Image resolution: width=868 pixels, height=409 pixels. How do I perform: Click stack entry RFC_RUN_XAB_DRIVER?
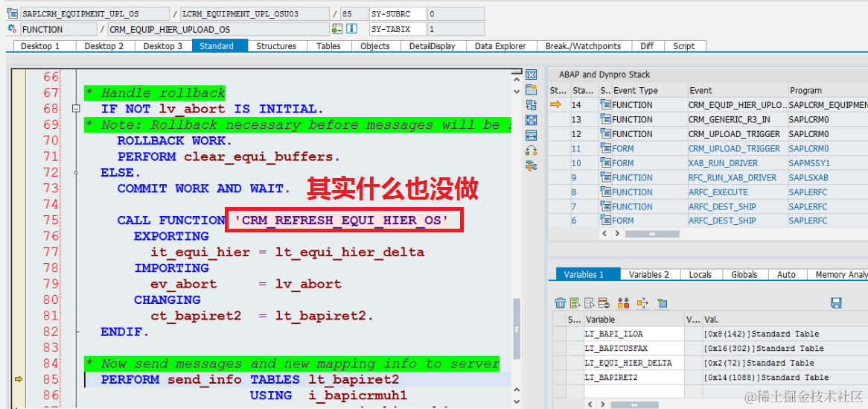click(733, 177)
